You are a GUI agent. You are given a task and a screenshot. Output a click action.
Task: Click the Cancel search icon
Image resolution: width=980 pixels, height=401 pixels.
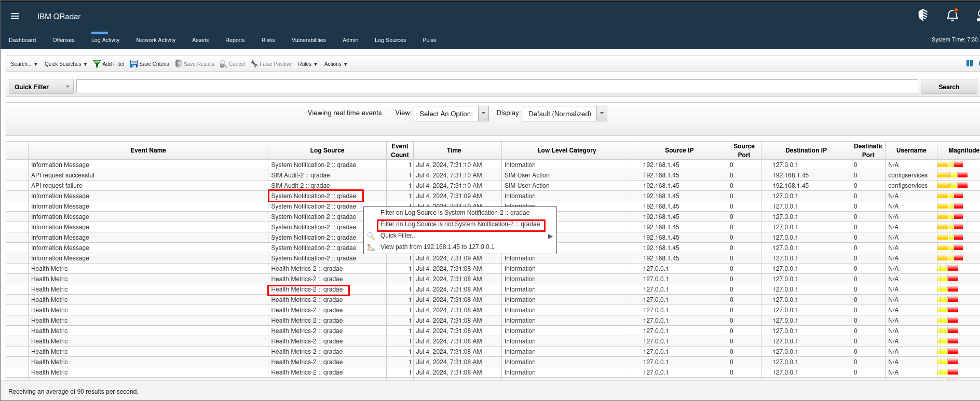pyautogui.click(x=223, y=64)
